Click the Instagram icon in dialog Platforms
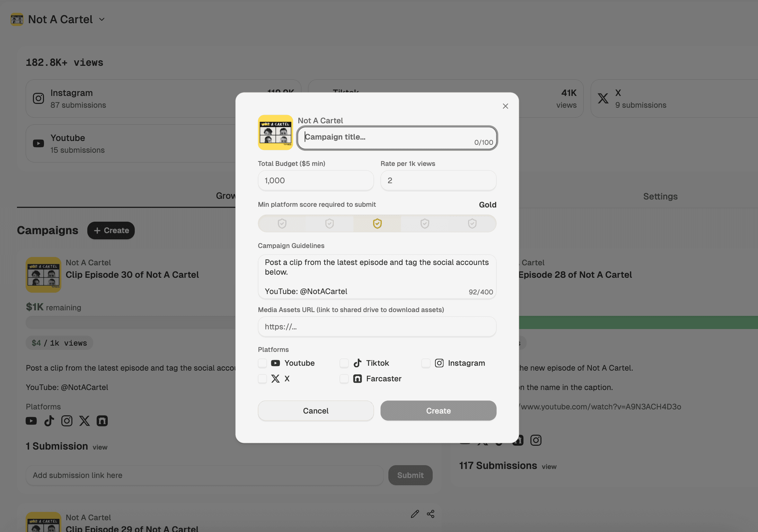Screen dimensions: 758x532 click(x=439, y=363)
